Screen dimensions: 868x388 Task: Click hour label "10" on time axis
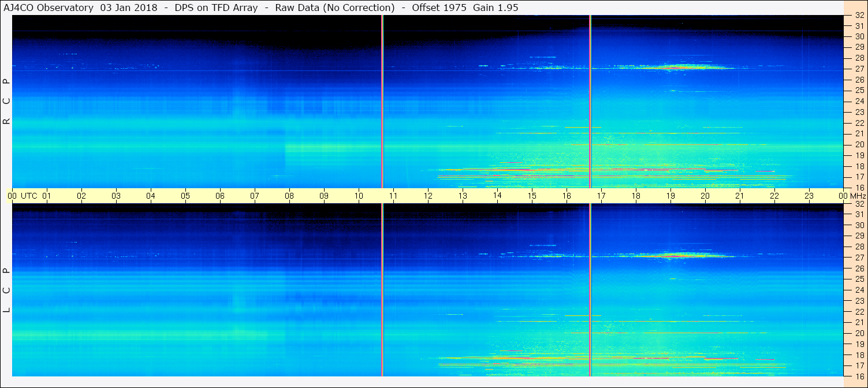click(x=359, y=196)
